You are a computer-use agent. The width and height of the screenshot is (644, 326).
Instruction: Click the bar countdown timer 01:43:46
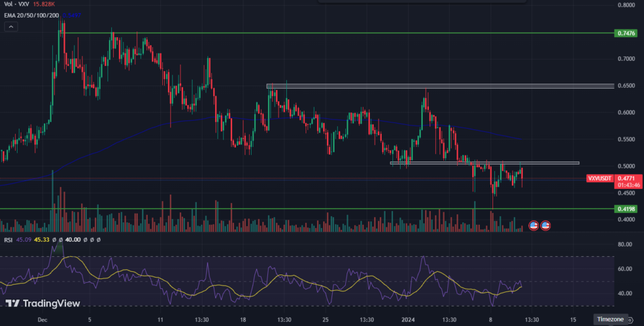coord(629,185)
